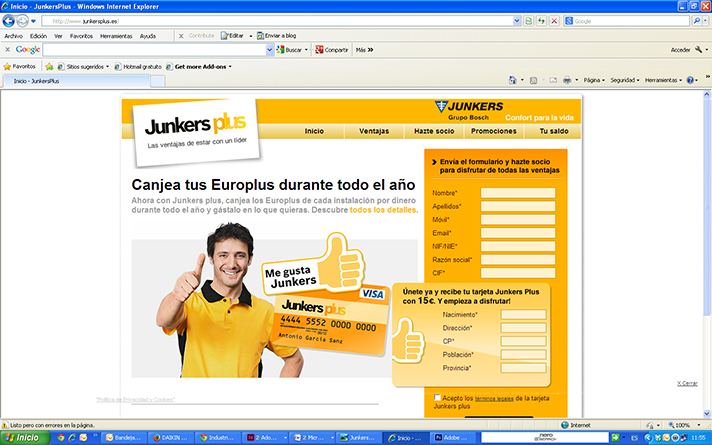The width and height of the screenshot is (712, 445).
Task: Click the Favoritos star button
Action: (20, 66)
